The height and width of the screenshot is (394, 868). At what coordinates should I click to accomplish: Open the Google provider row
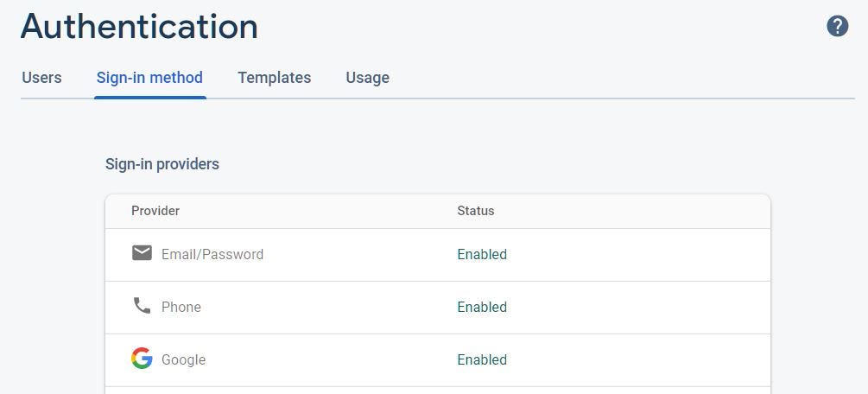pos(438,360)
